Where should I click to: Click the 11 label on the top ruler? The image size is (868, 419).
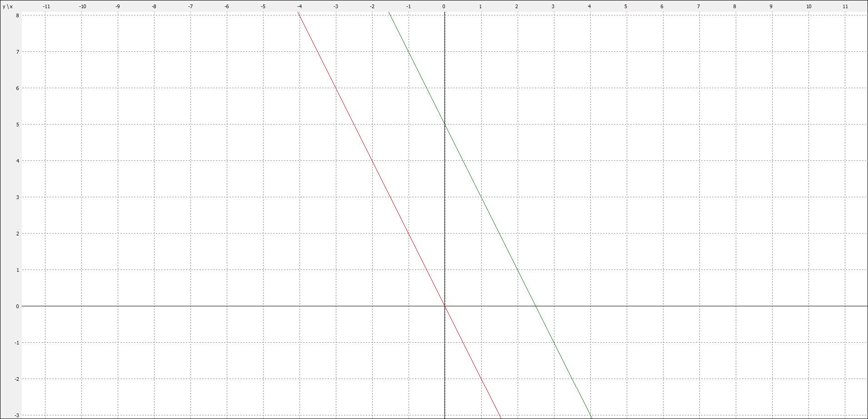click(845, 6)
